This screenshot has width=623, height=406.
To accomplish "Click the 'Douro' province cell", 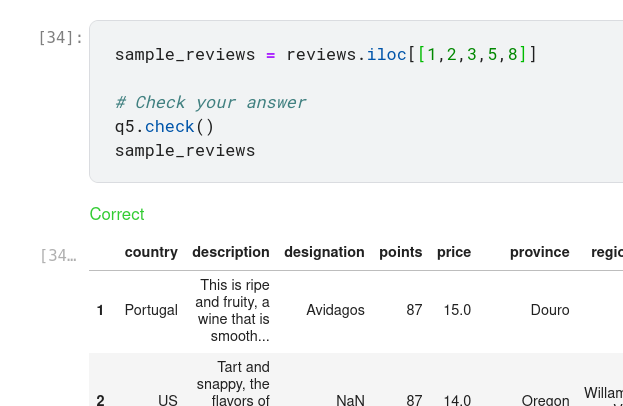I will (549, 311).
